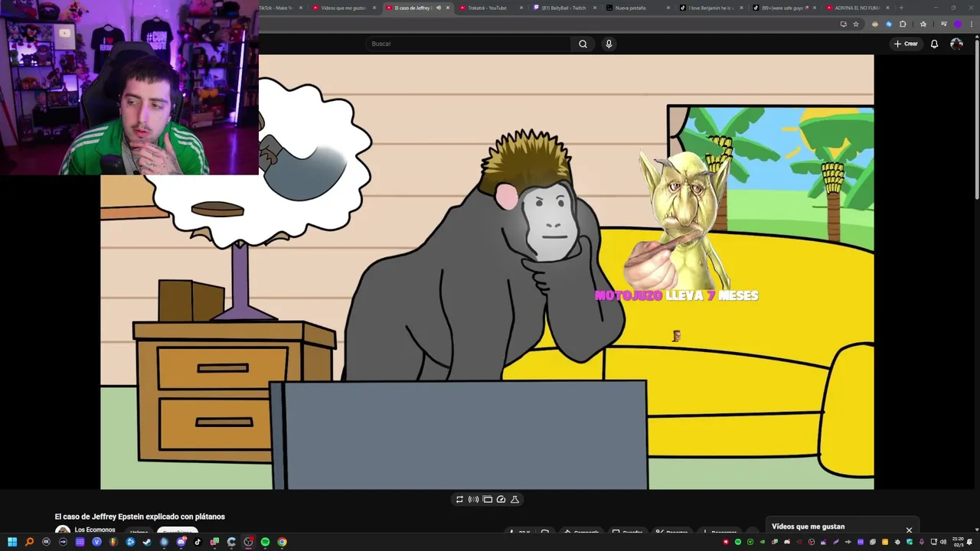Open the blue V app in taskbar

pos(96,542)
